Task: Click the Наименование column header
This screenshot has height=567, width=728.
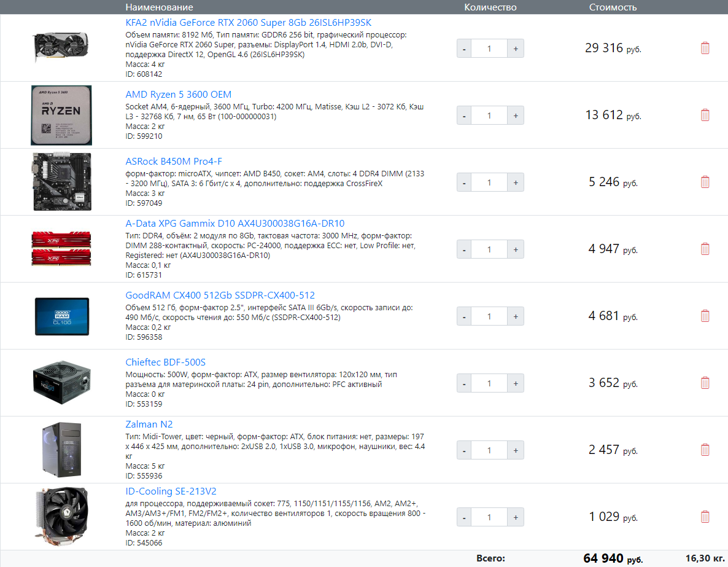Action: point(159,7)
